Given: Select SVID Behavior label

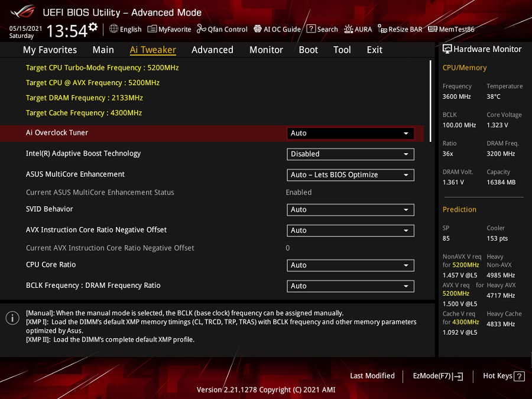Looking at the screenshot, I should [50, 209].
